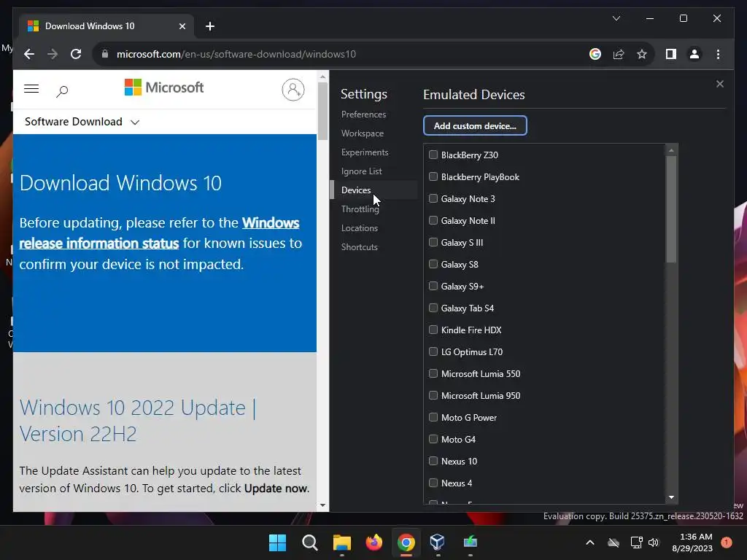This screenshot has width=747, height=560.
Task: Toggle Galaxy S III device
Action: (433, 242)
